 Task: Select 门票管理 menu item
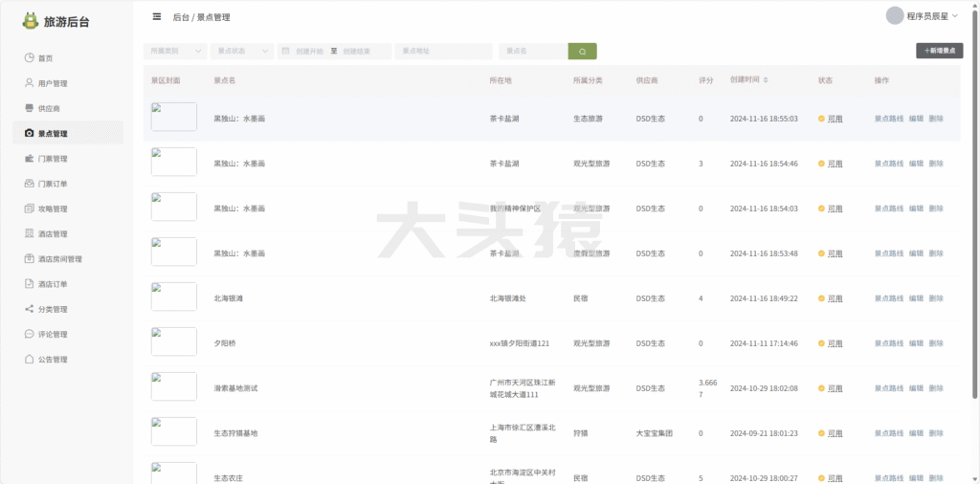pos(68,159)
